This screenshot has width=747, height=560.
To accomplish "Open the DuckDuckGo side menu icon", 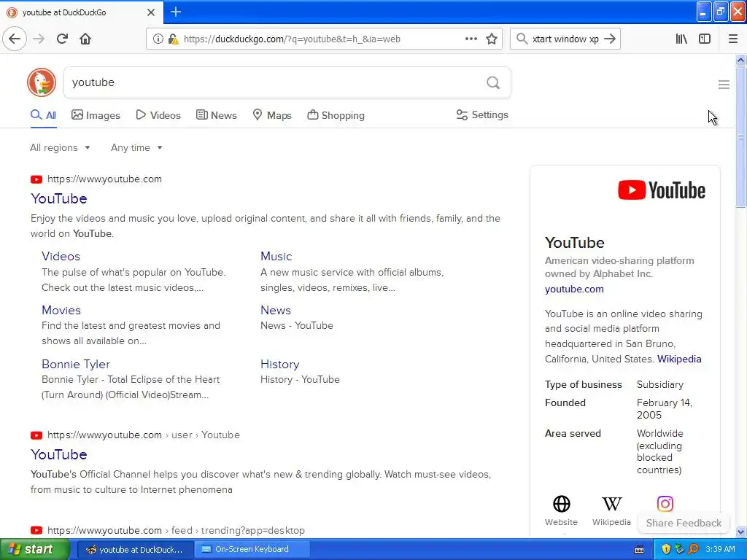I will point(724,85).
